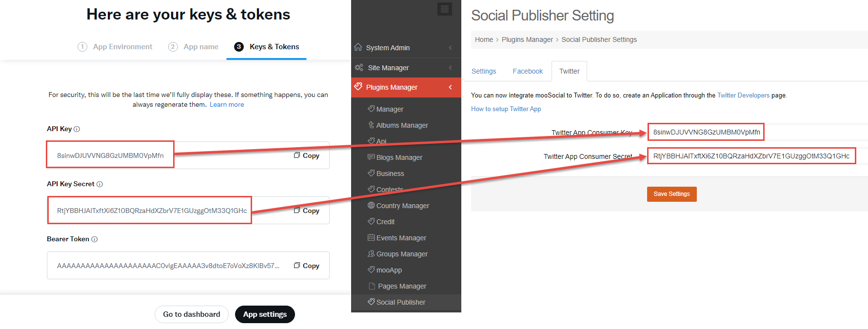Click Plugins Manager in the breadcrumb

click(x=527, y=39)
